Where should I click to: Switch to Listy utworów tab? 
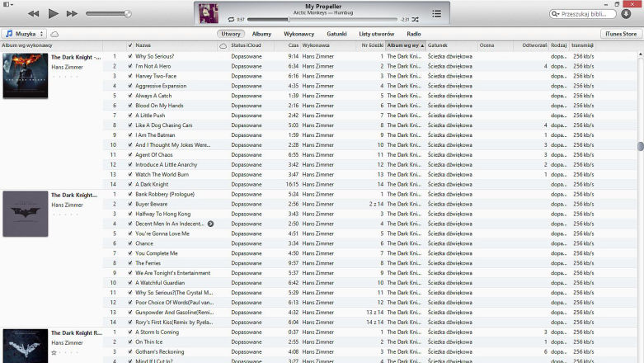[x=377, y=34]
